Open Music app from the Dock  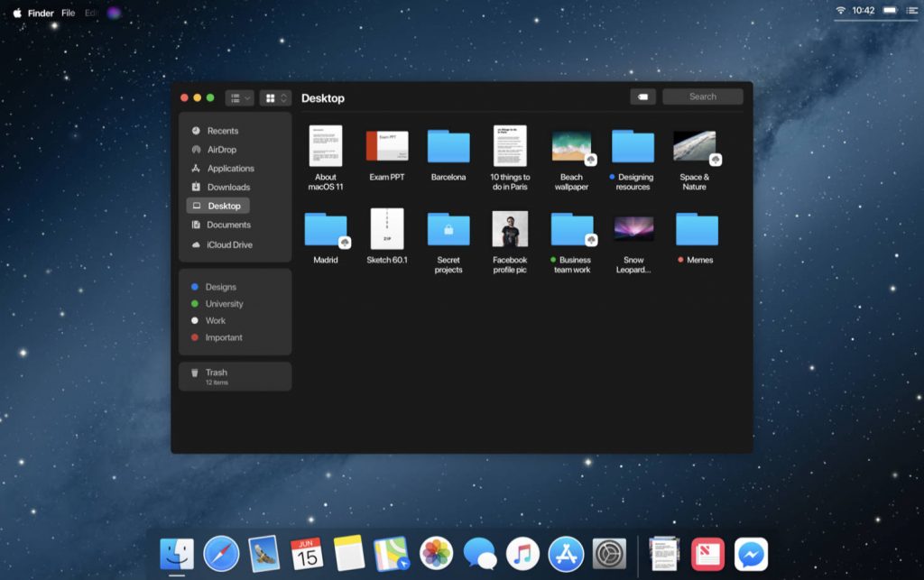tap(522, 553)
